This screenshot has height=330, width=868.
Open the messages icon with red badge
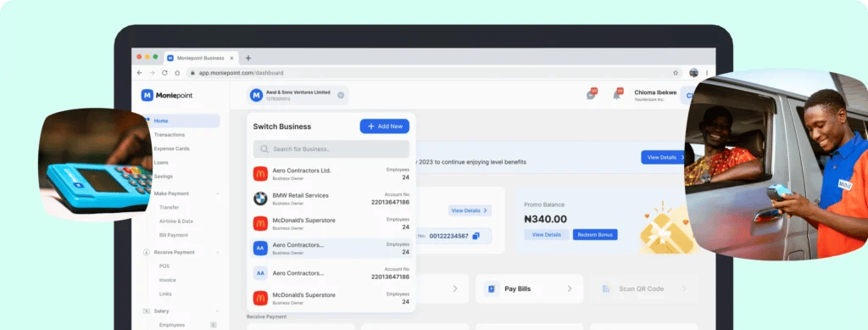click(x=591, y=94)
